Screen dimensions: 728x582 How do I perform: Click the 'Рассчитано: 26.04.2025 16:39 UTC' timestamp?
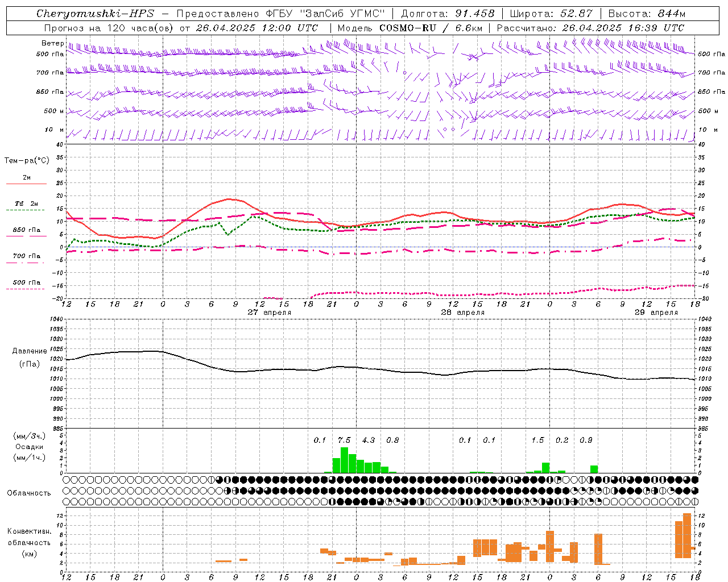point(590,28)
